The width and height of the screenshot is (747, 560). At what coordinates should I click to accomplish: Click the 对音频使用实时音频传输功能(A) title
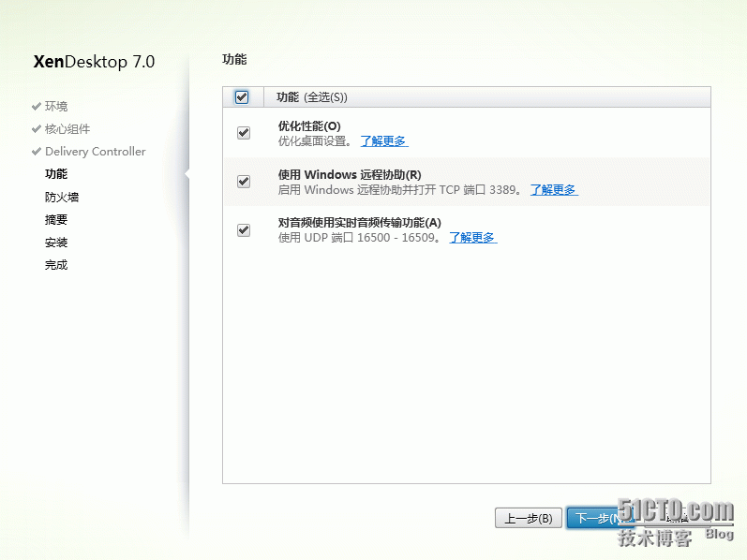pos(360,222)
